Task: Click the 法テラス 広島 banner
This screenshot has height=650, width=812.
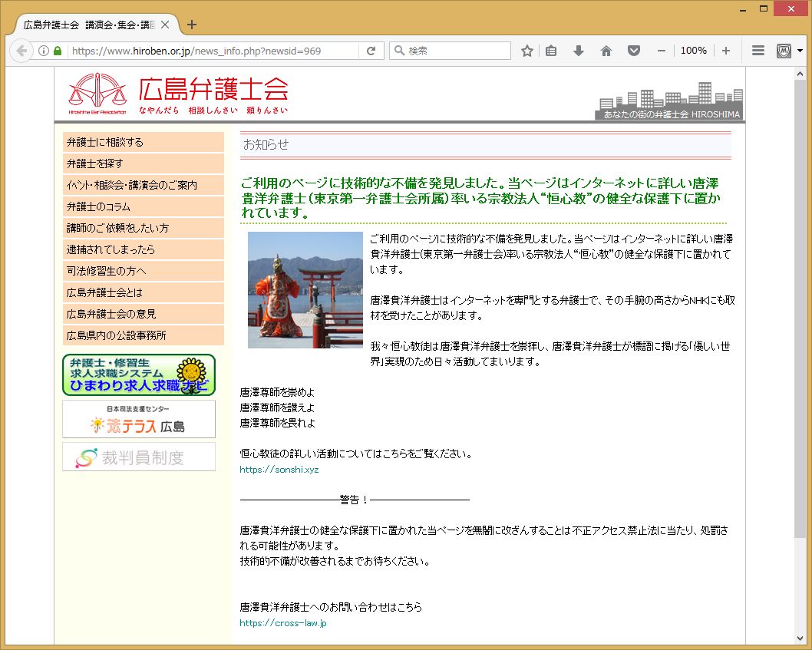Action: [x=139, y=419]
